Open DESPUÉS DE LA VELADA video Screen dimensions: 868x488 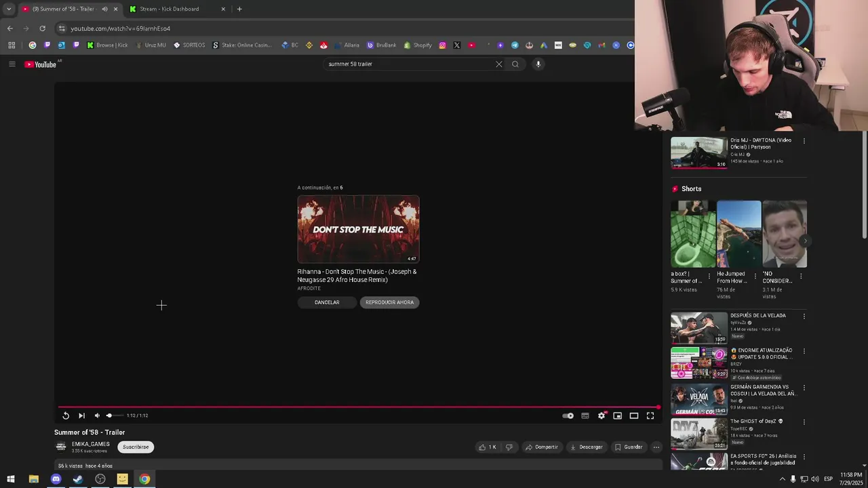[699, 328]
